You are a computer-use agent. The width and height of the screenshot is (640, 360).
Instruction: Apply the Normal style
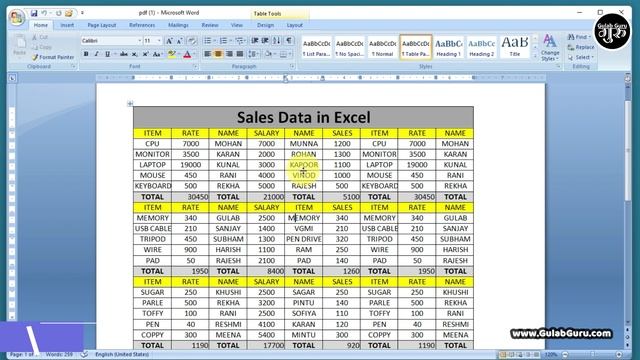(x=382, y=47)
